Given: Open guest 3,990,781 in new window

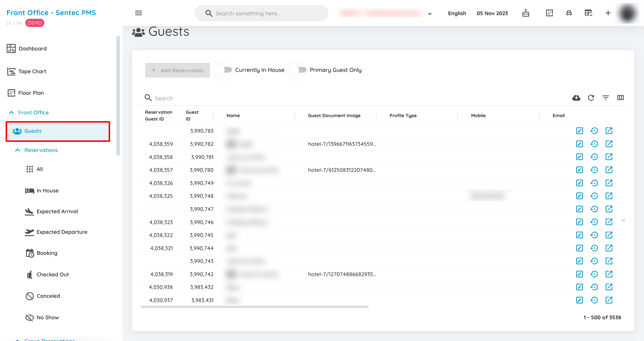Looking at the screenshot, I should point(609,157).
